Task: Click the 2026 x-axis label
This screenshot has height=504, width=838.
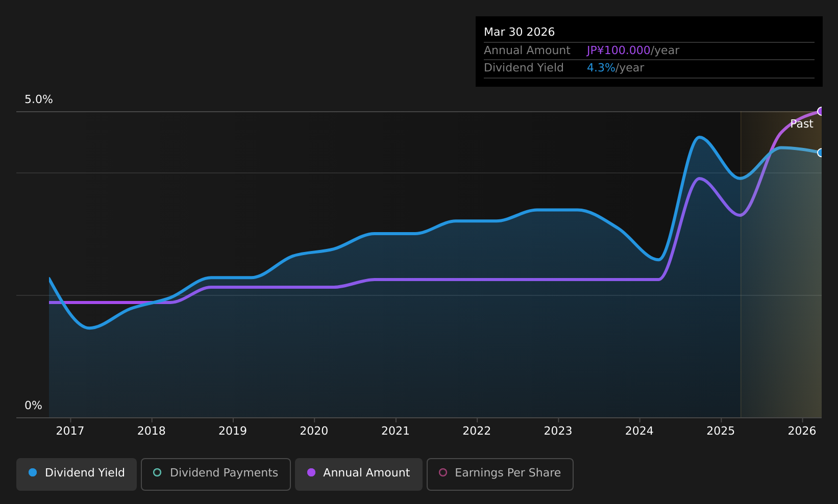Action: 802,431
